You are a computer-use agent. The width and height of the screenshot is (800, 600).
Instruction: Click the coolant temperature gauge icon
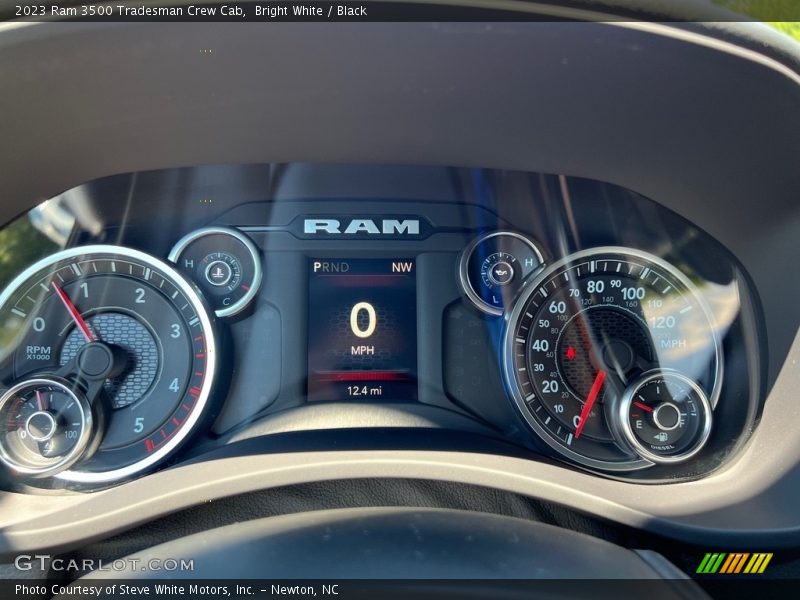[217, 272]
